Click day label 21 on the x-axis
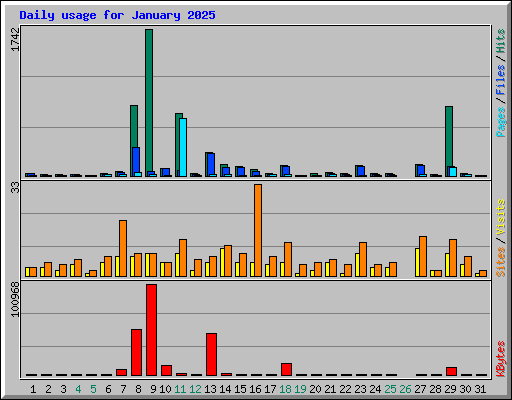Viewport: 512px width, 400px height. pos(330,389)
